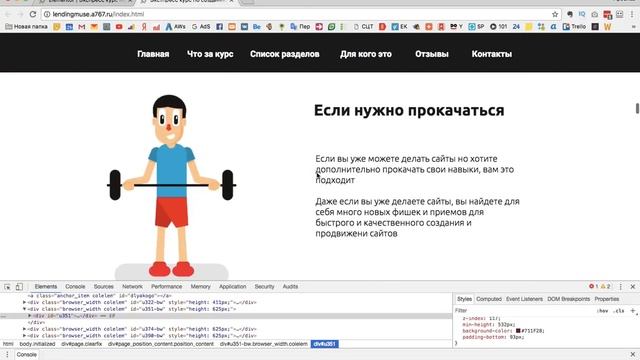Screen dimensions: 640x360
Task: Open the Trello bookmark
Action: click(x=574, y=27)
